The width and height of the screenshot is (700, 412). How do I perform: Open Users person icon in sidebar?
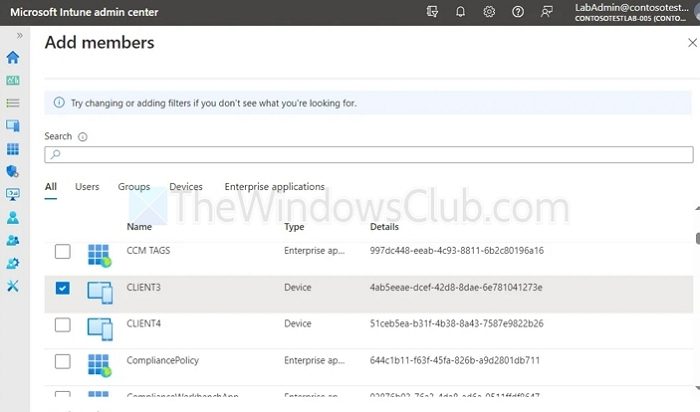[13, 217]
